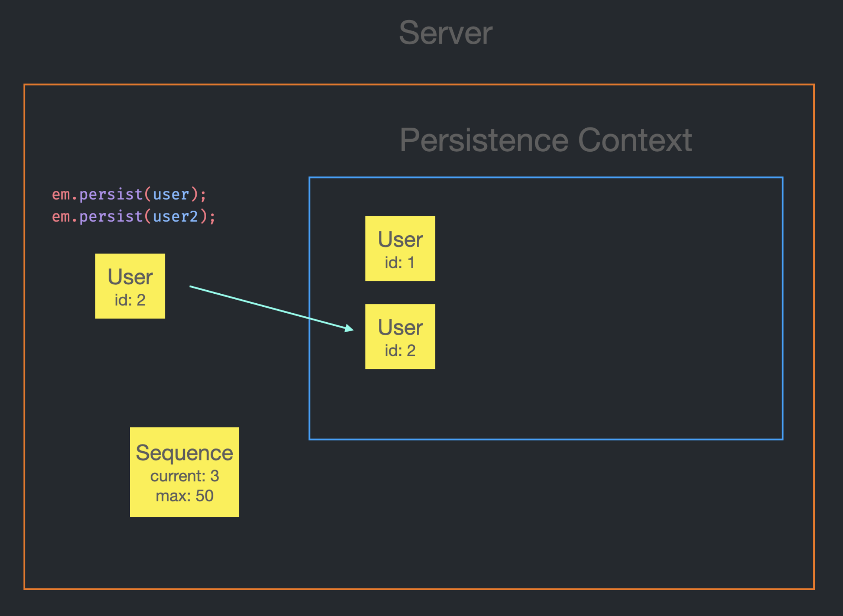Click the cyan arrowhead tip
843x616 pixels.
point(352,329)
